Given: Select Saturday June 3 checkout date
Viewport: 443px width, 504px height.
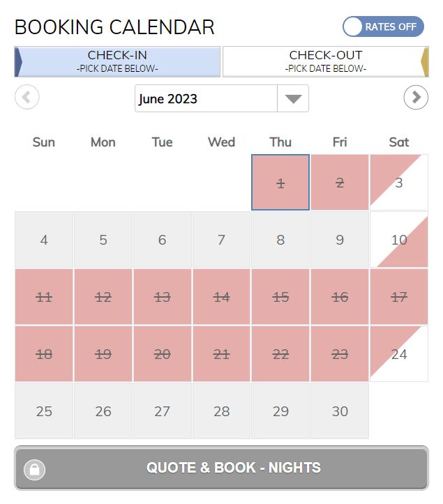Looking at the screenshot, I should pos(399,183).
